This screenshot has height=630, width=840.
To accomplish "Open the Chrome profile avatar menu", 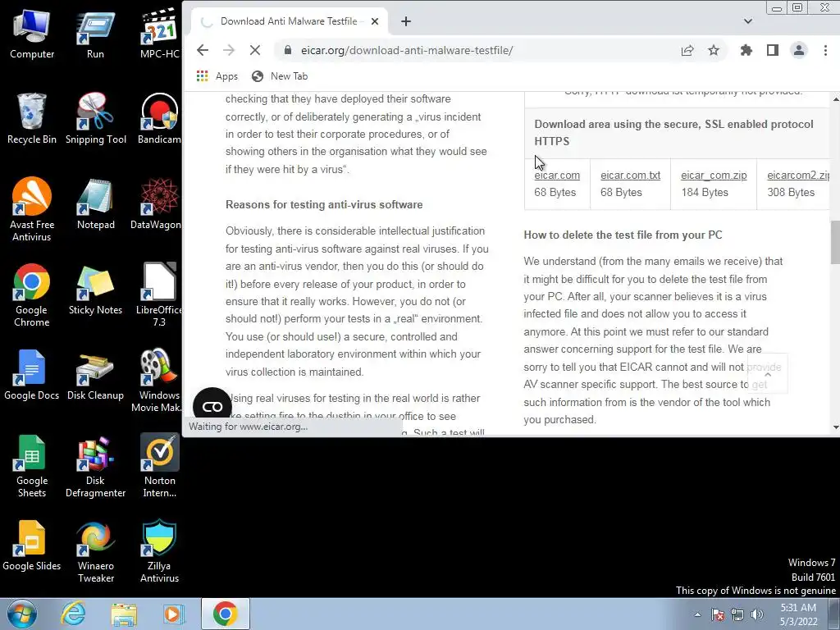I will 799,50.
